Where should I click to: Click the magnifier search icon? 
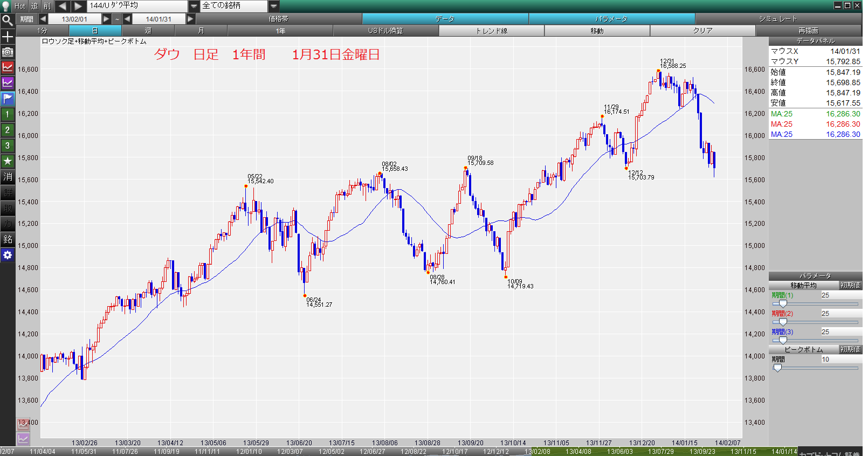pos(8,20)
